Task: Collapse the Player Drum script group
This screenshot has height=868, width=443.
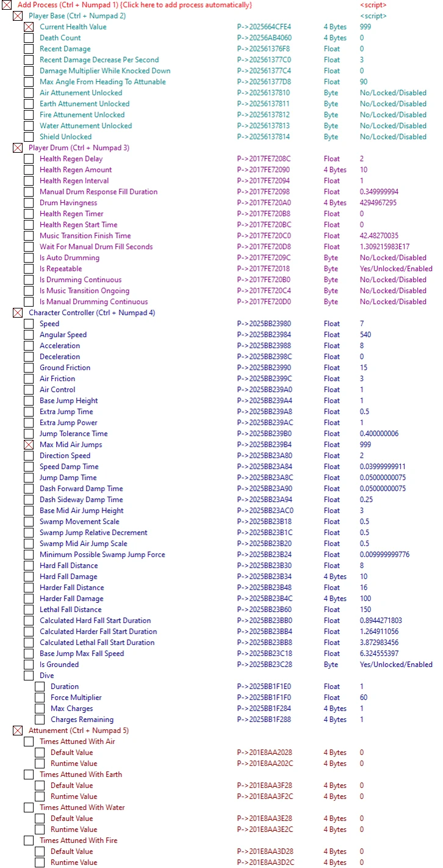Action: click(18, 148)
